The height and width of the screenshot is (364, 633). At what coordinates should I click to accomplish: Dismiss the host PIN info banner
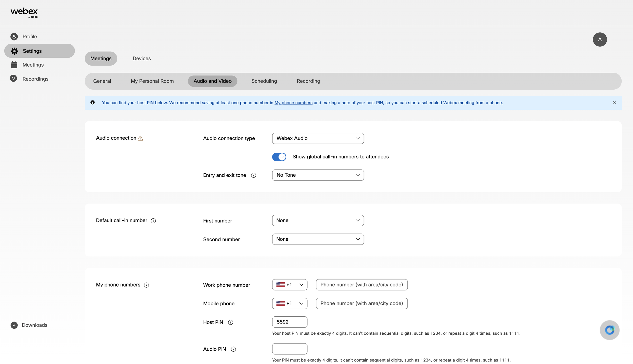pyautogui.click(x=614, y=103)
